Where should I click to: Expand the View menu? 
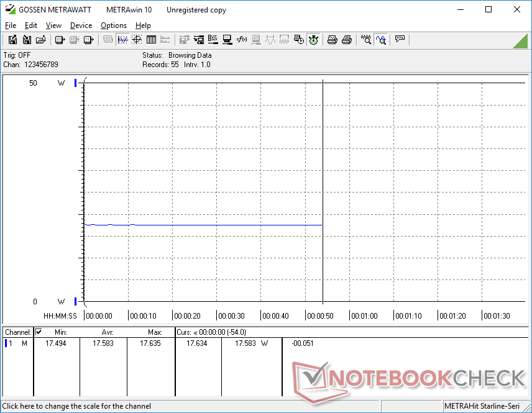pos(53,25)
